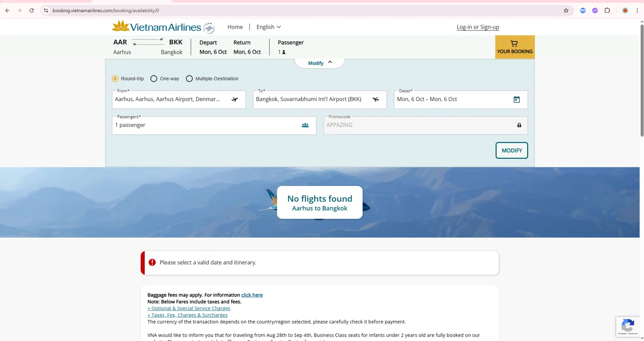This screenshot has height=341, width=644.
Task: Reload the page
Action: point(31,10)
